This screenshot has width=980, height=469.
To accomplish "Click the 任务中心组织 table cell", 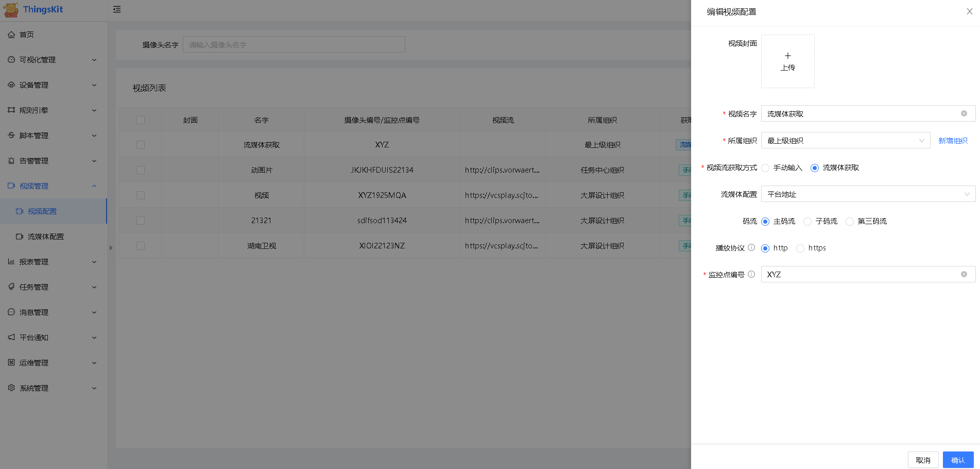I will point(602,170).
